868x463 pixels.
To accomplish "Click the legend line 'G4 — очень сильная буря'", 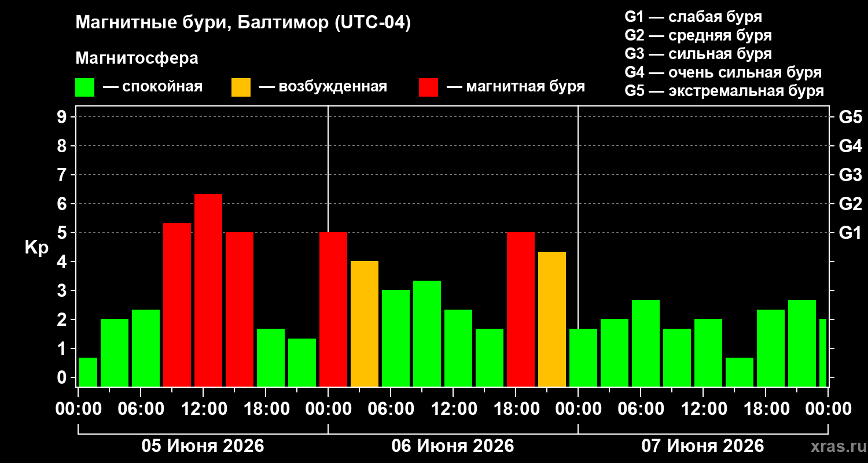I will 723,72.
